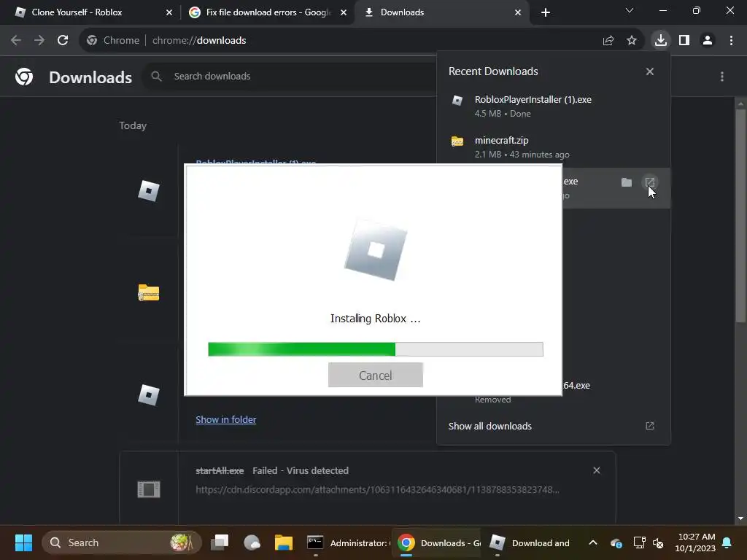Click Show in folder link
This screenshot has height=560, width=747.
click(226, 419)
